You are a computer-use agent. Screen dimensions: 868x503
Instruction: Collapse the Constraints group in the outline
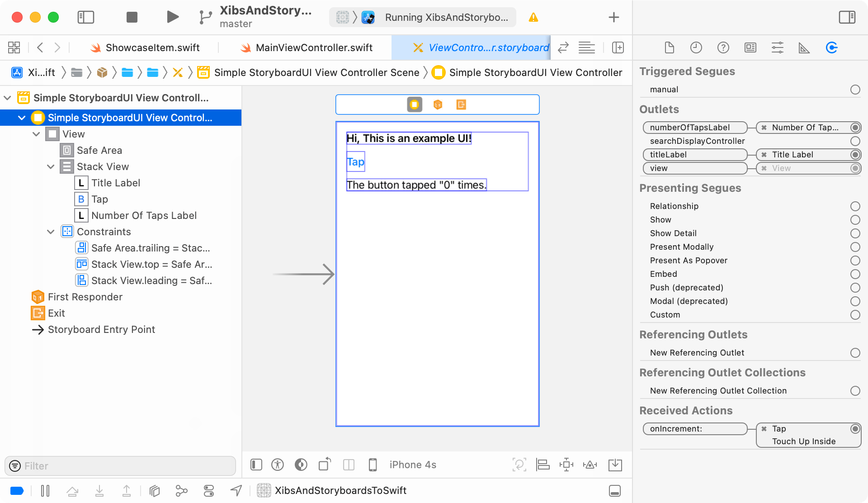coord(51,232)
